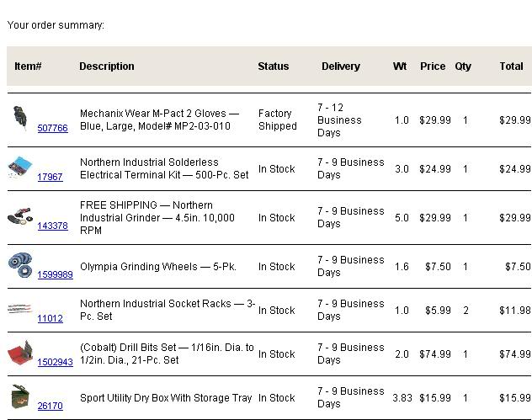532x420 pixels.
Task: Click the $5.99 socket racks price
Action: 438,311
